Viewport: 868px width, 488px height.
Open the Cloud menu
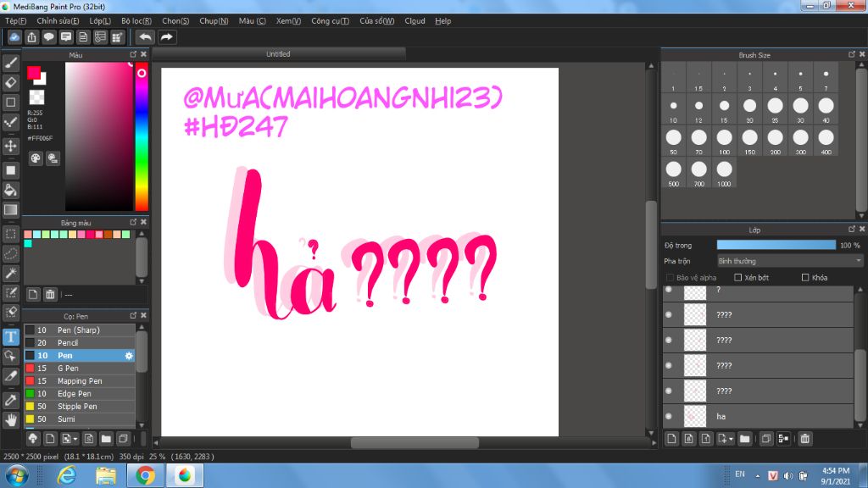415,21
